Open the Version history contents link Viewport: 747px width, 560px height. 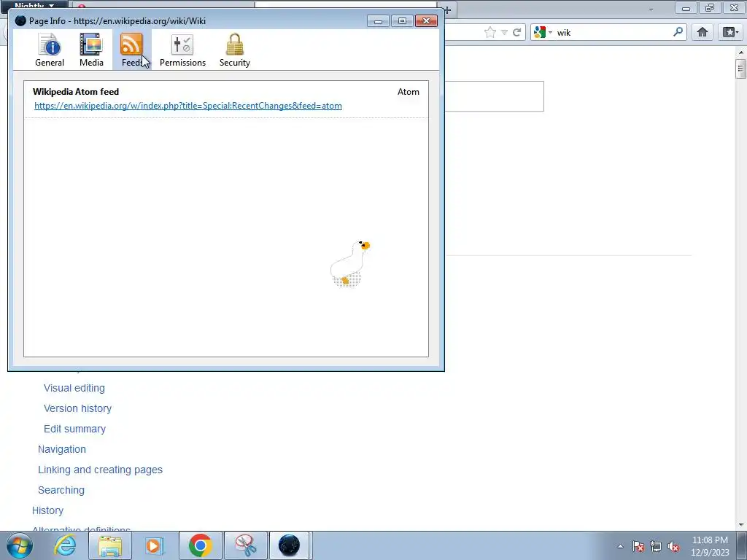point(77,408)
